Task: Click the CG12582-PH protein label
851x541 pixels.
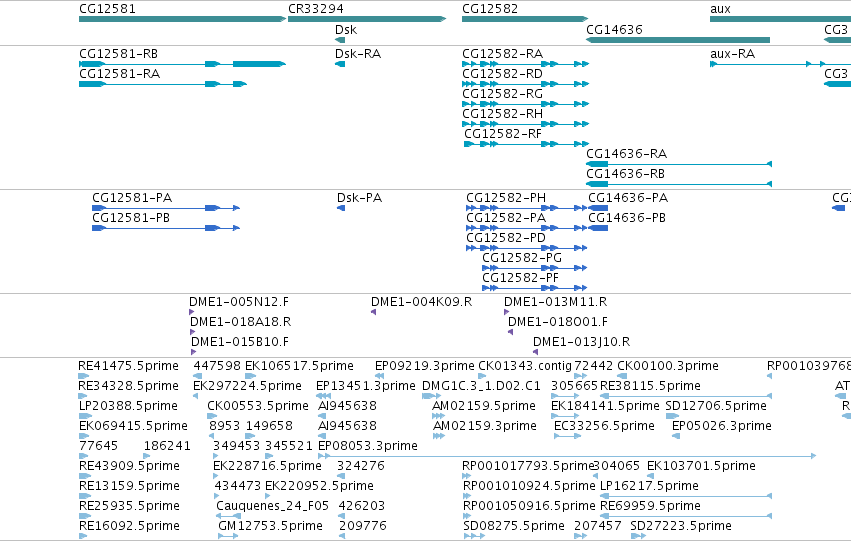Action: [506, 198]
